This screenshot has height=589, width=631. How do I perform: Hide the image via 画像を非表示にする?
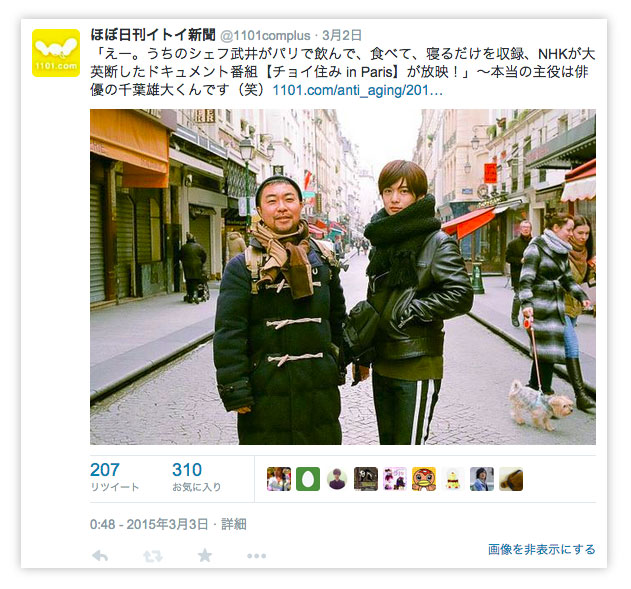click(x=542, y=549)
